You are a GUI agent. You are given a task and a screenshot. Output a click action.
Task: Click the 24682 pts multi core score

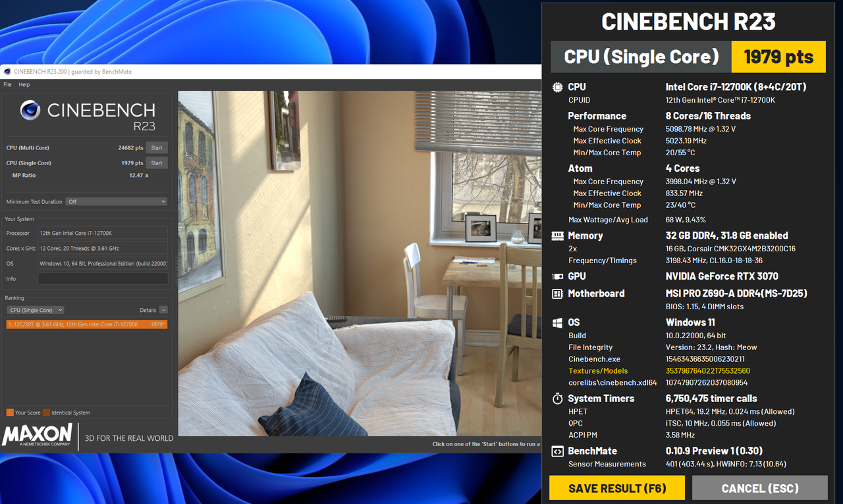pyautogui.click(x=130, y=147)
